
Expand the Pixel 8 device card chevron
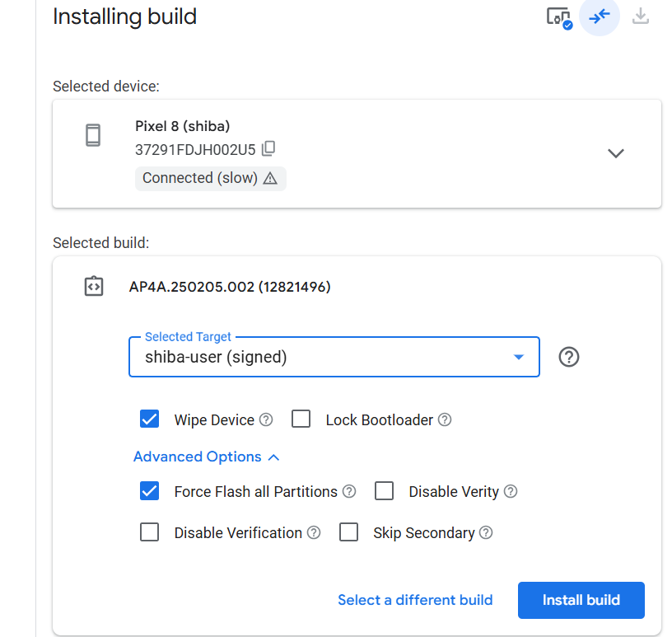[x=615, y=153]
